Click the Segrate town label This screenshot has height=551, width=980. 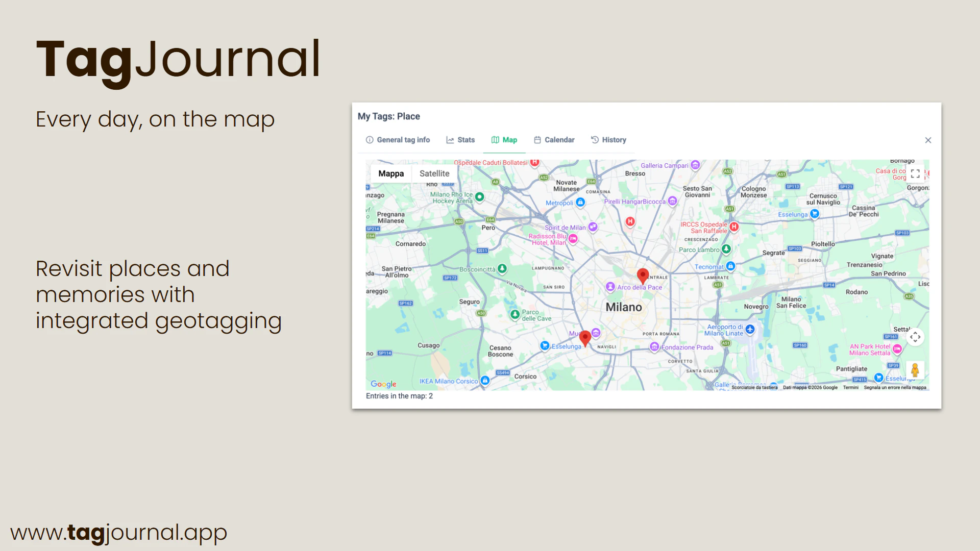tap(773, 253)
